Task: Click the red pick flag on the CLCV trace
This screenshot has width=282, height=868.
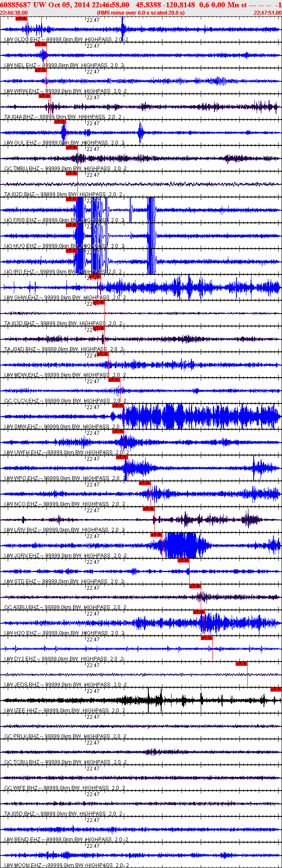Action: pyautogui.click(x=114, y=380)
